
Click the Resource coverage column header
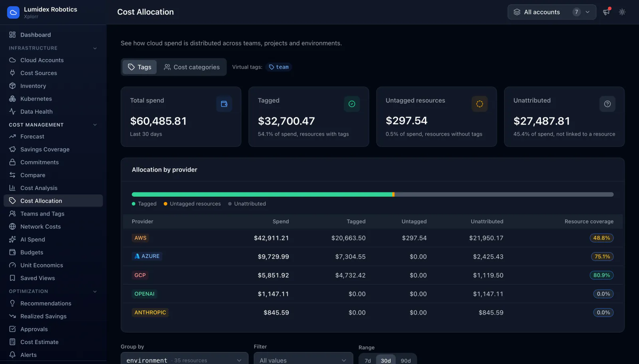pyautogui.click(x=589, y=222)
